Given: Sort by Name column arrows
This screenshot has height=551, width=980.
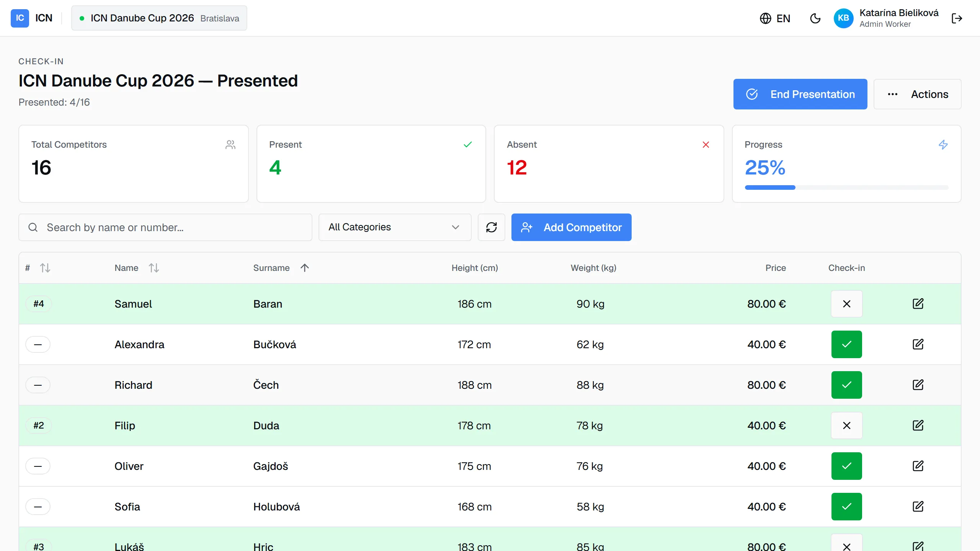Looking at the screenshot, I should click(154, 268).
